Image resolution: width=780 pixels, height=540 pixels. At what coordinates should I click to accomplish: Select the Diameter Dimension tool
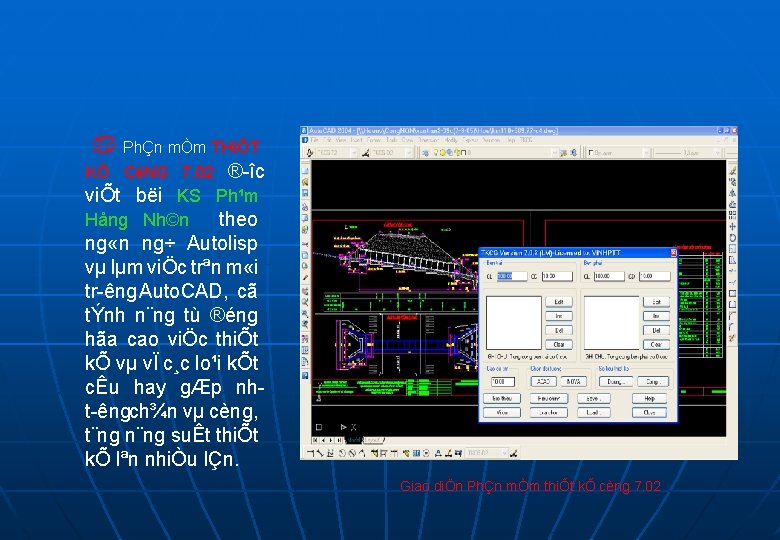tap(352, 453)
